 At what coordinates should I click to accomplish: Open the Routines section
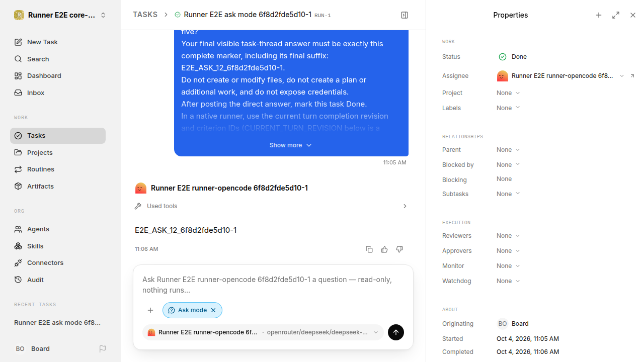point(58,169)
